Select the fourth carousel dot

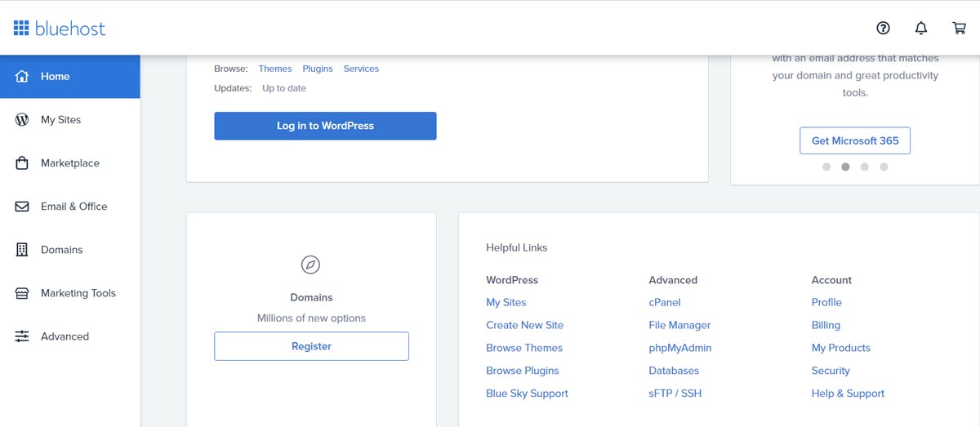(x=884, y=167)
